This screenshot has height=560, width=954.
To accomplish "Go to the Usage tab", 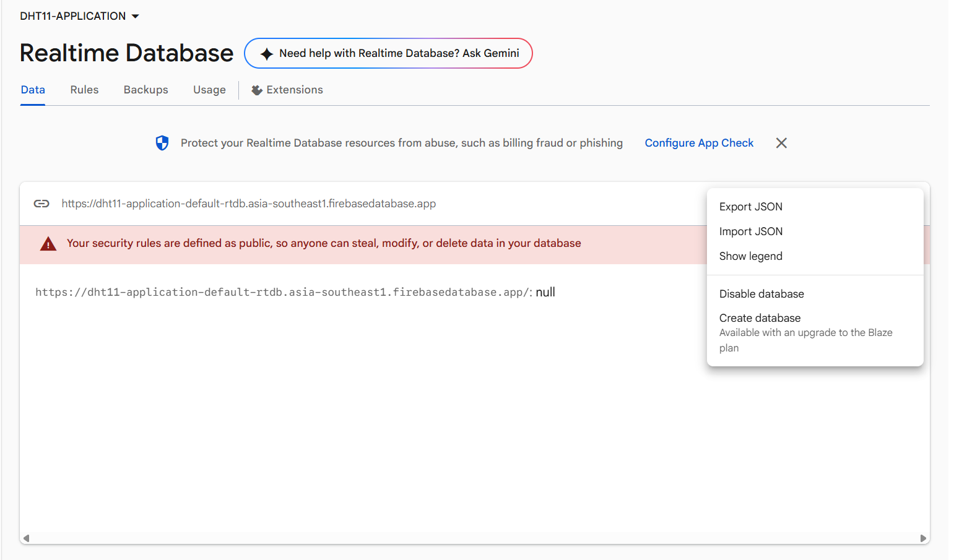I will (209, 90).
